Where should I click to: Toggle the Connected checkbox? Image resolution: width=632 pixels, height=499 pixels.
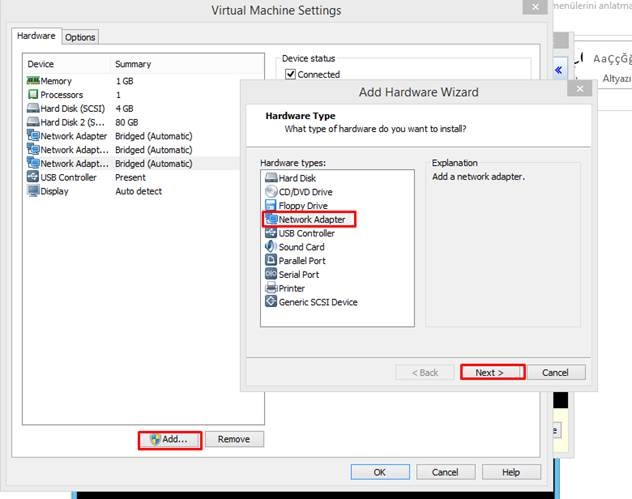click(x=290, y=74)
